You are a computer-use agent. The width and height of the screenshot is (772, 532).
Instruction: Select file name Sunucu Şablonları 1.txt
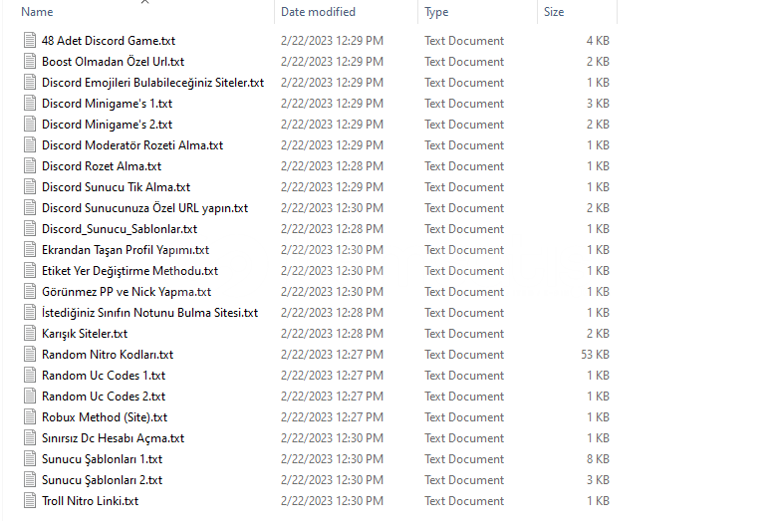102,459
